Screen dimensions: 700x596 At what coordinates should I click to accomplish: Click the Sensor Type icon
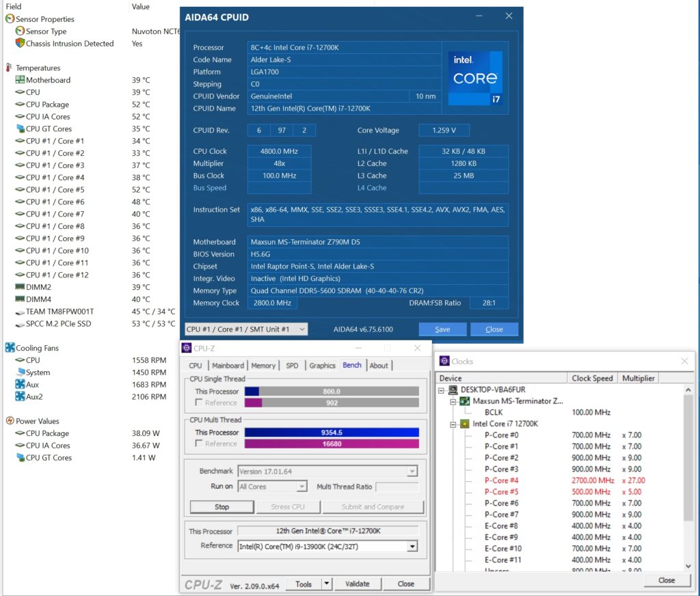coord(20,31)
